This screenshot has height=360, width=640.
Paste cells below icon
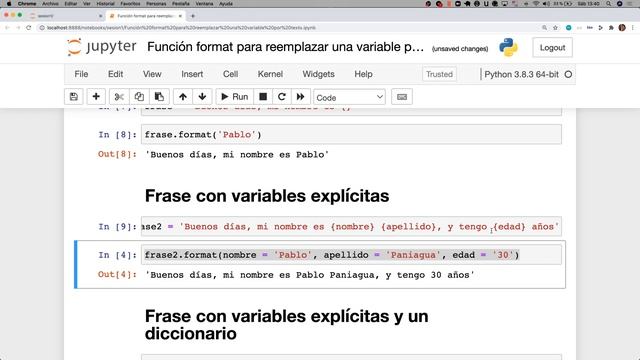click(x=159, y=97)
